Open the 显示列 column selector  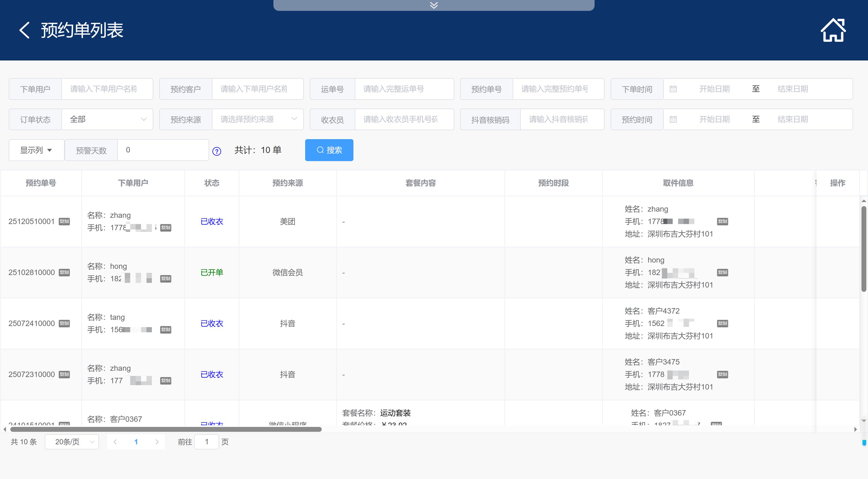pyautogui.click(x=36, y=150)
